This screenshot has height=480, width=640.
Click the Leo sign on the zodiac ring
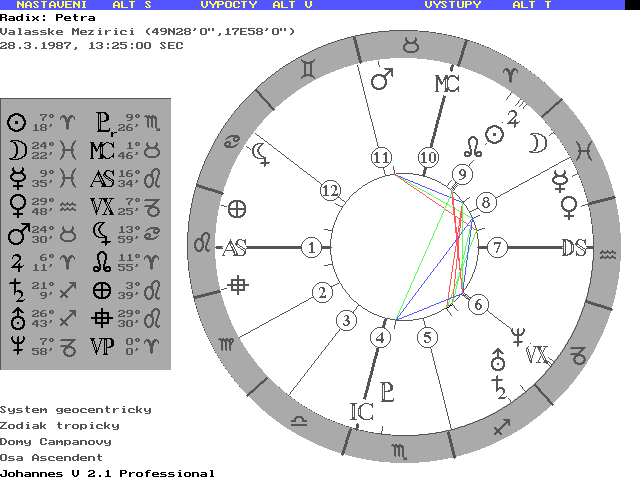(202, 243)
